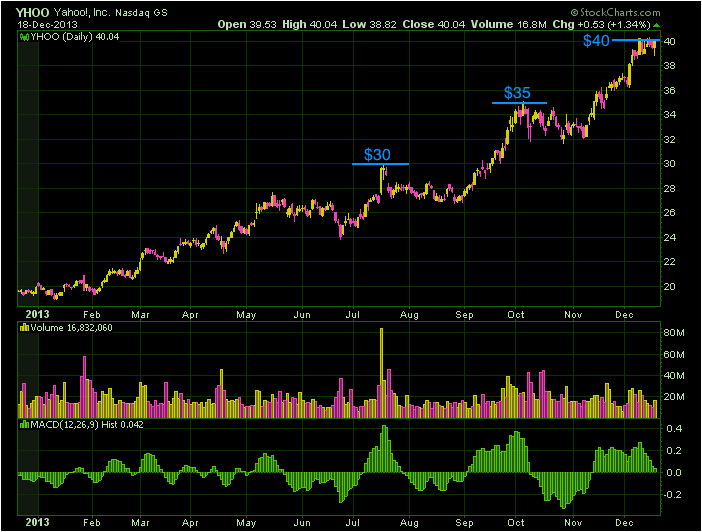
Task: Click the green up-arrow change indicator
Action: [656, 25]
